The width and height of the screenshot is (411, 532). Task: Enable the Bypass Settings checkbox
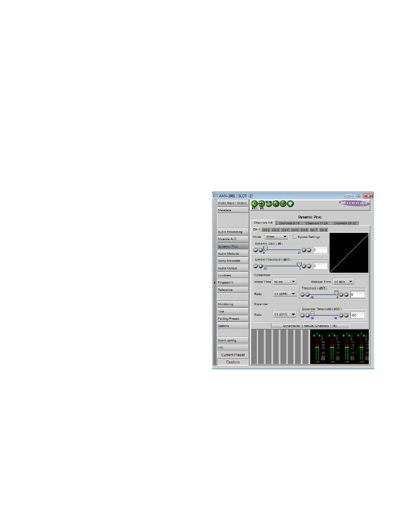(295, 237)
